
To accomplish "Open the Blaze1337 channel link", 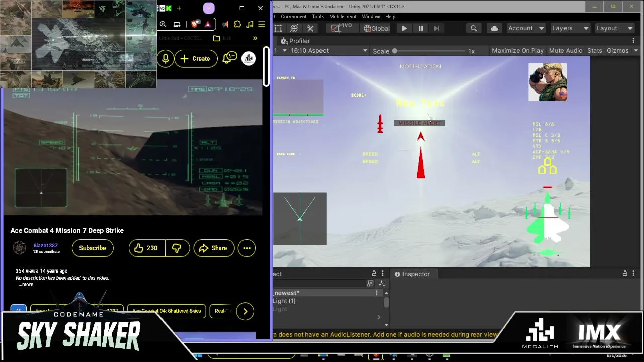I will 45,245.
